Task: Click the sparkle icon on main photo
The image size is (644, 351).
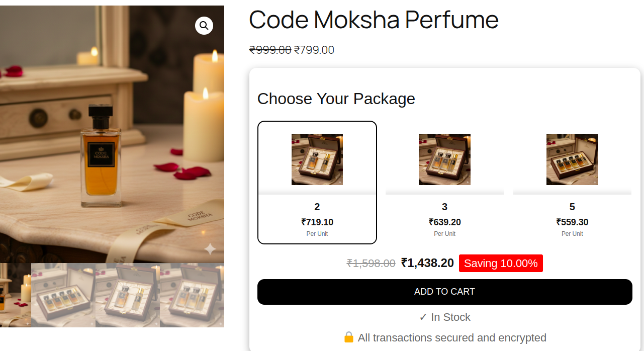Action: point(210,248)
